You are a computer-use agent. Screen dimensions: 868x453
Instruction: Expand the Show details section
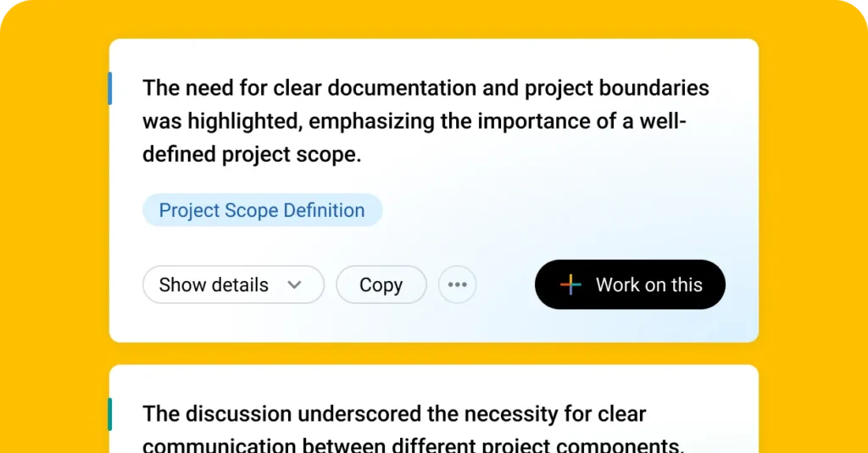233,285
